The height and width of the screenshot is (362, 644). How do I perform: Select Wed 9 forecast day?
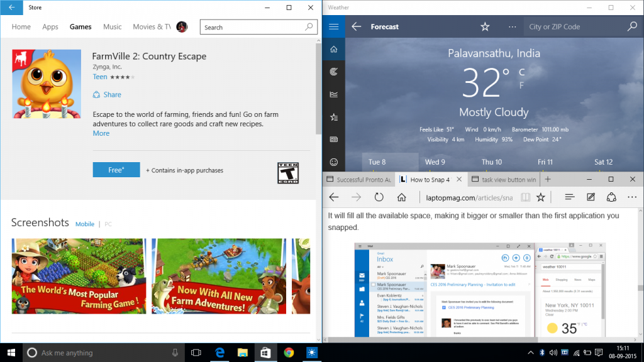[435, 162]
